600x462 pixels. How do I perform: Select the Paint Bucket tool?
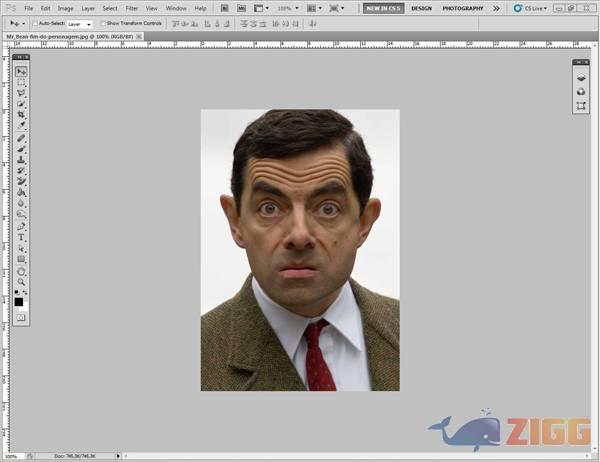pos(21,193)
